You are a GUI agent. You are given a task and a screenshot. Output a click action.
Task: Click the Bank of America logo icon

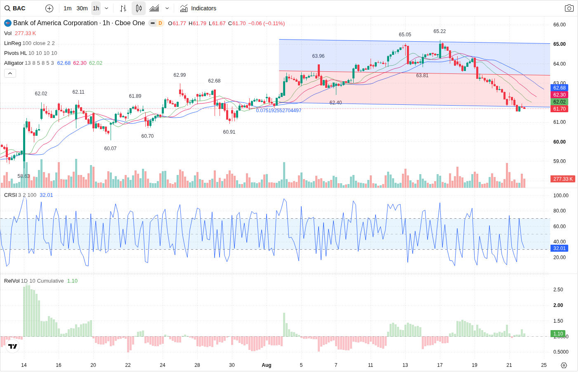click(8, 23)
